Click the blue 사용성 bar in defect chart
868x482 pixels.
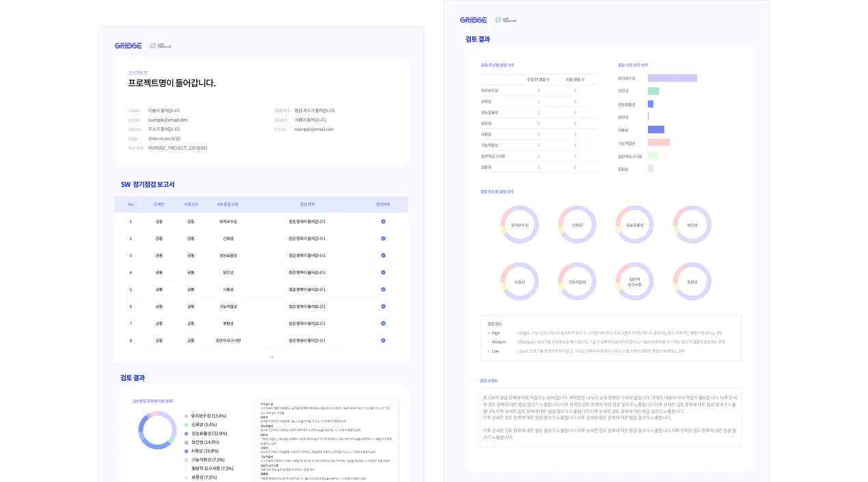pos(656,129)
